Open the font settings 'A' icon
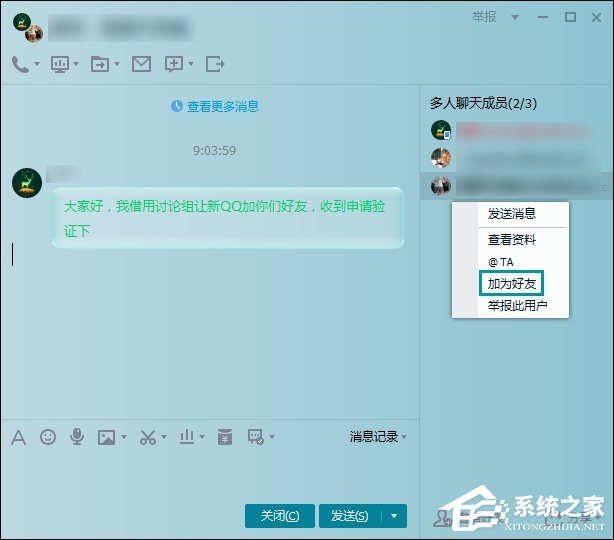The width and height of the screenshot is (614, 540). point(17,437)
